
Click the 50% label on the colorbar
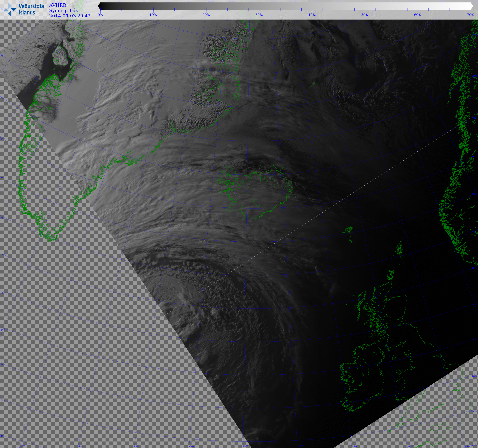click(x=365, y=15)
